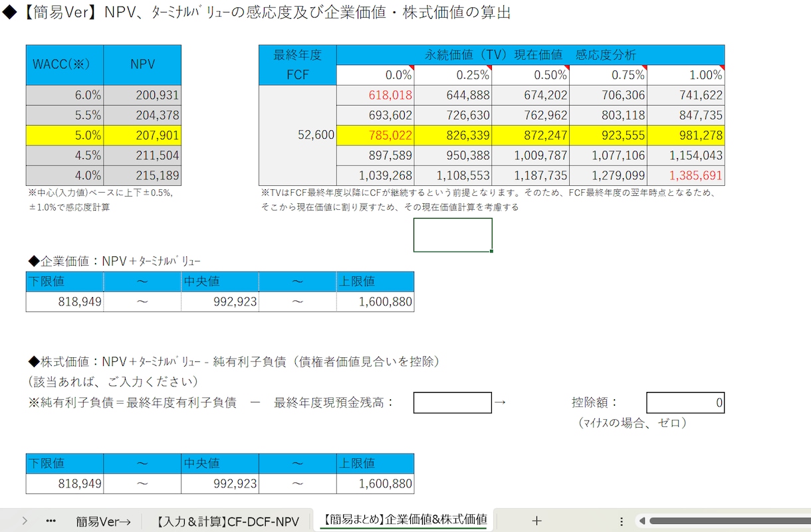Viewport: 811px width, 532px height.
Task: Select red TV value 618,018
Action: pyautogui.click(x=376, y=95)
